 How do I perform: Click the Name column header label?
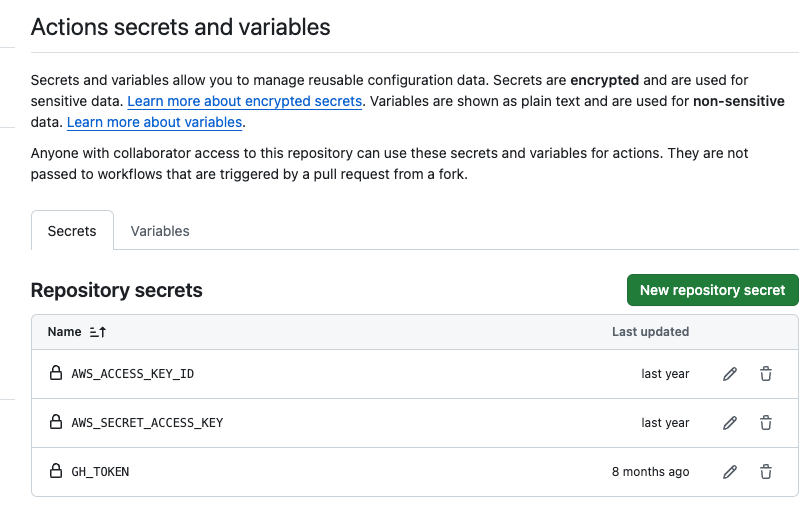click(x=64, y=332)
